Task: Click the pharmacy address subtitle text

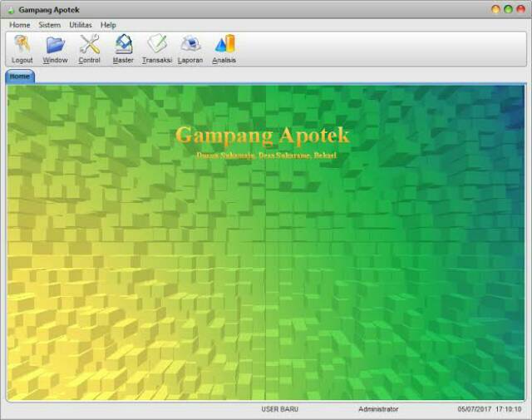Action: tap(266, 155)
